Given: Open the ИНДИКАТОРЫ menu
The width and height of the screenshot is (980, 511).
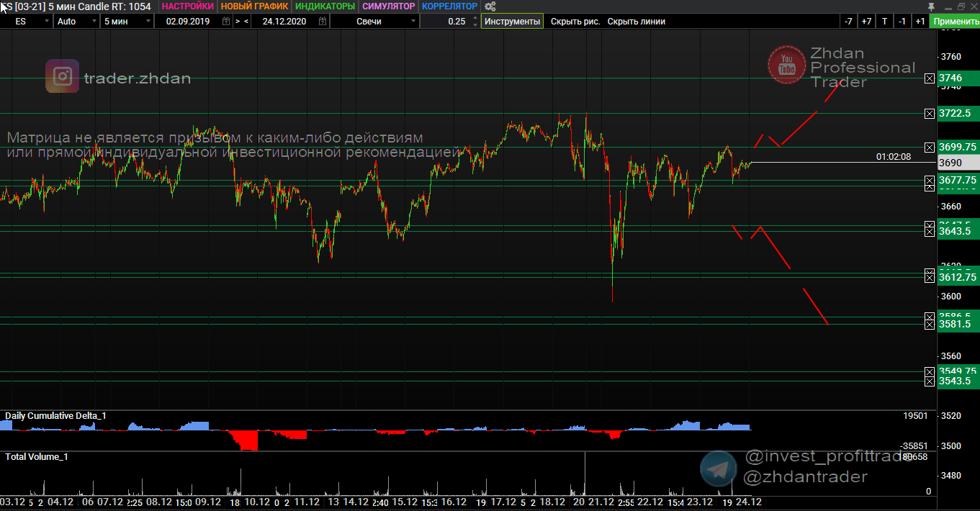Looking at the screenshot, I should (325, 6).
